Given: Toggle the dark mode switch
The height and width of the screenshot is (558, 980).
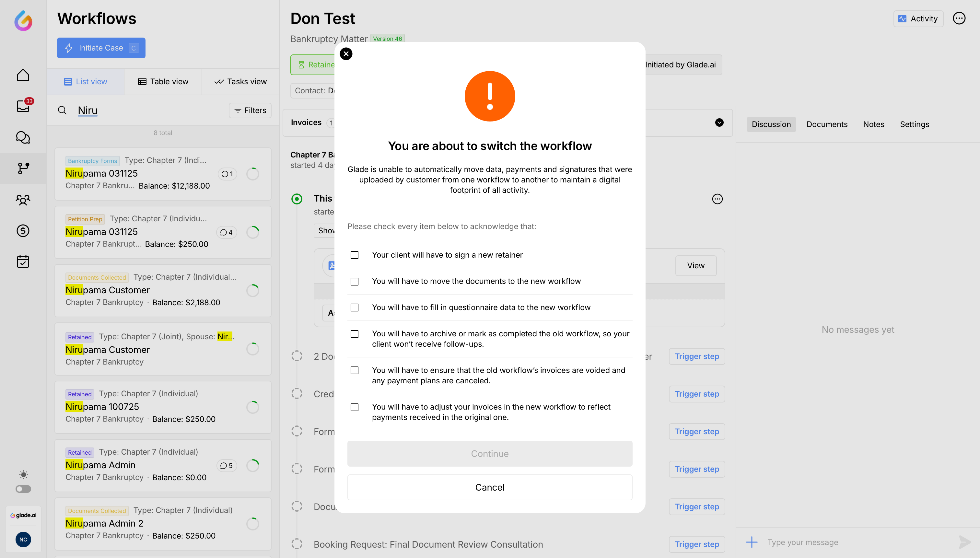Looking at the screenshot, I should pyautogui.click(x=23, y=489).
